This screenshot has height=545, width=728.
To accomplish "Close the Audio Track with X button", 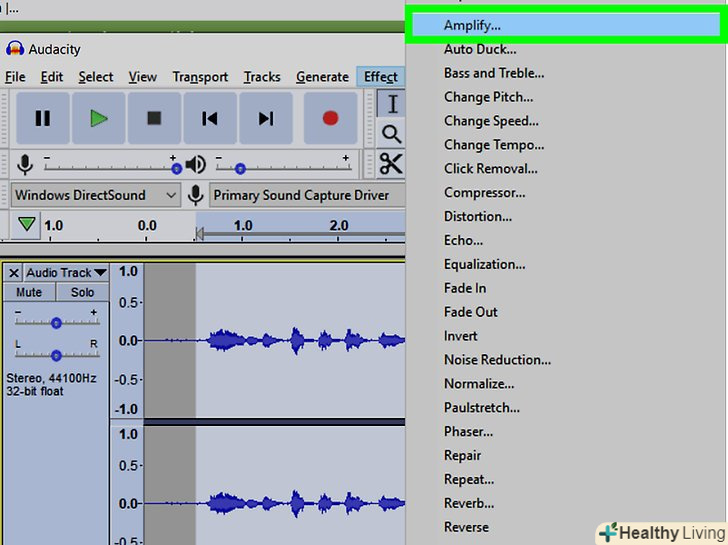I will click(13, 272).
